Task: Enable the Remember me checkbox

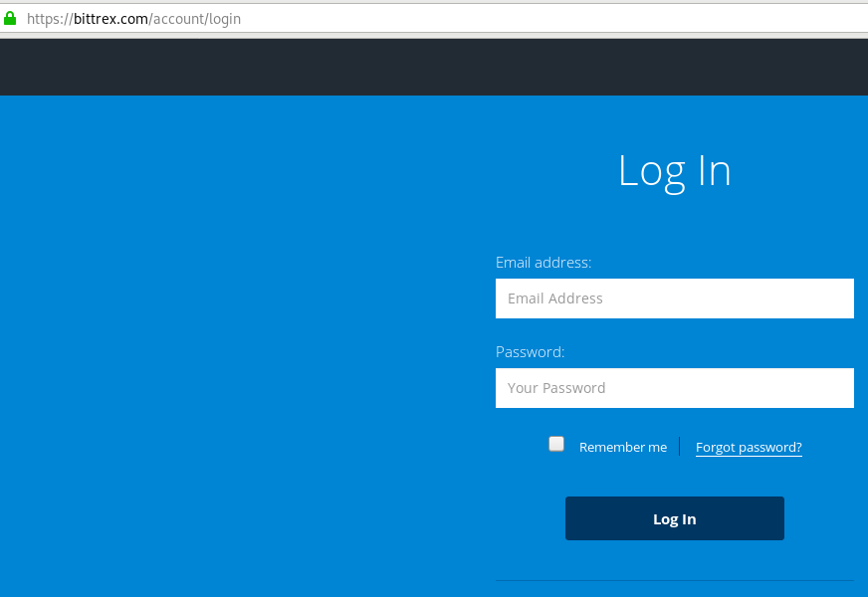Action: (556, 443)
